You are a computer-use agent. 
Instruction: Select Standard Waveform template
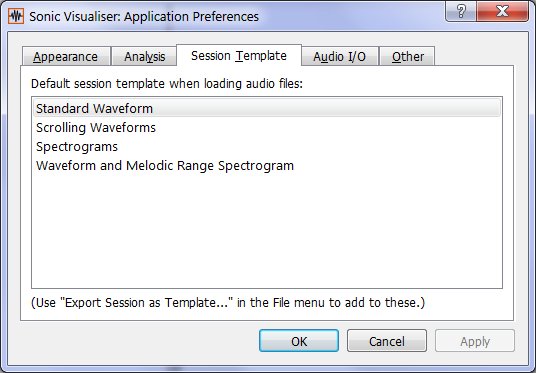[267, 108]
